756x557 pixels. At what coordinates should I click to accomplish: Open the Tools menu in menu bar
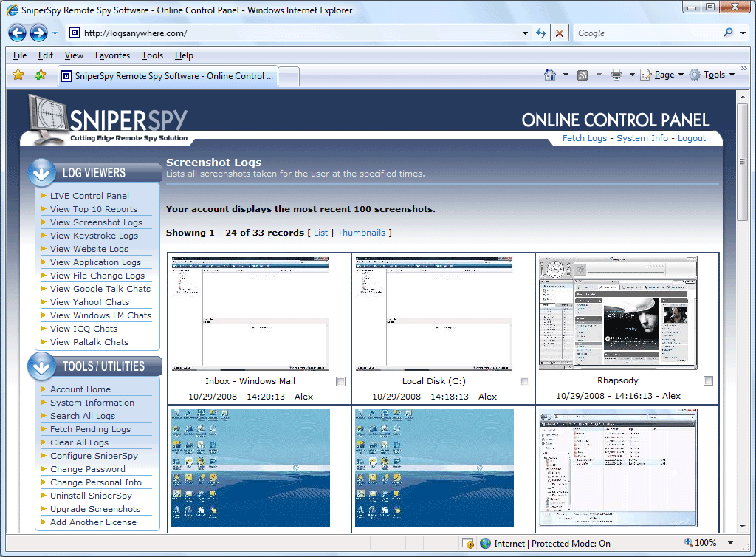[152, 55]
